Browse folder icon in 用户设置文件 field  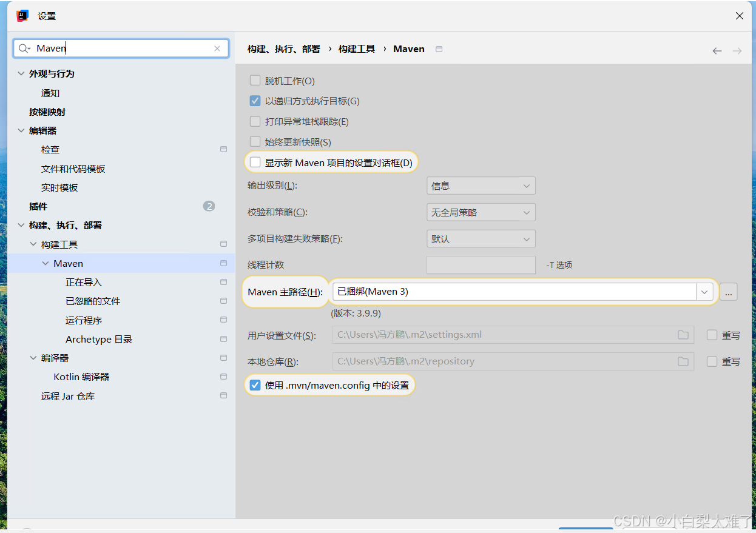click(x=683, y=335)
